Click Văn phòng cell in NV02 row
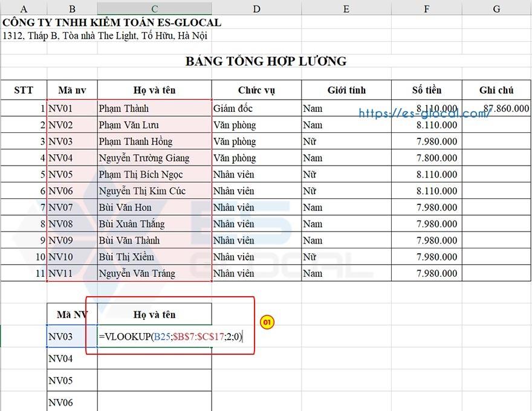Viewport: 532px width, 411px height. [x=256, y=125]
